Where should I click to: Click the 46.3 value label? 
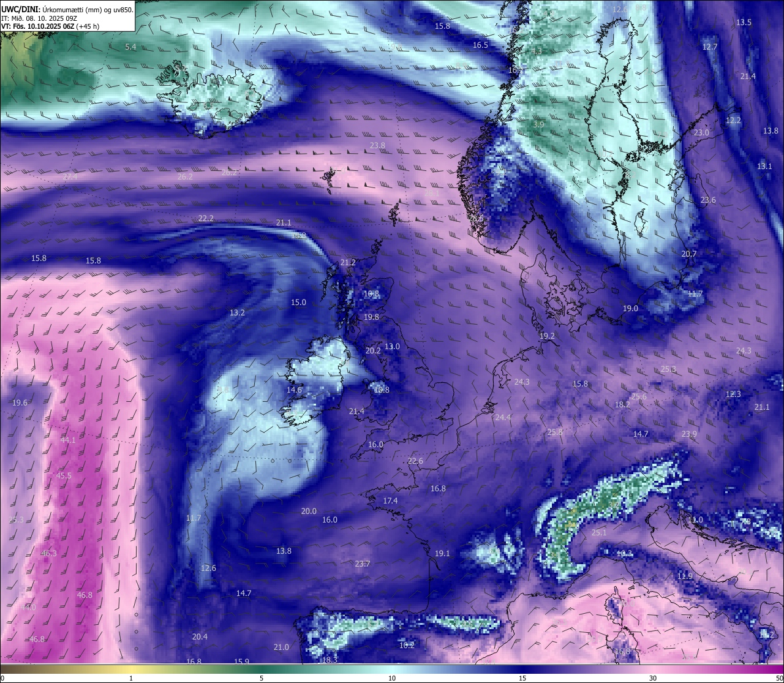[49, 553]
